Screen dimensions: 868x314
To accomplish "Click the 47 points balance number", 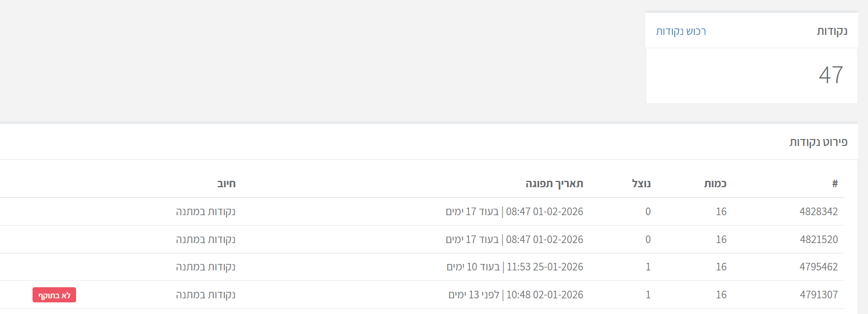I will tap(831, 76).
